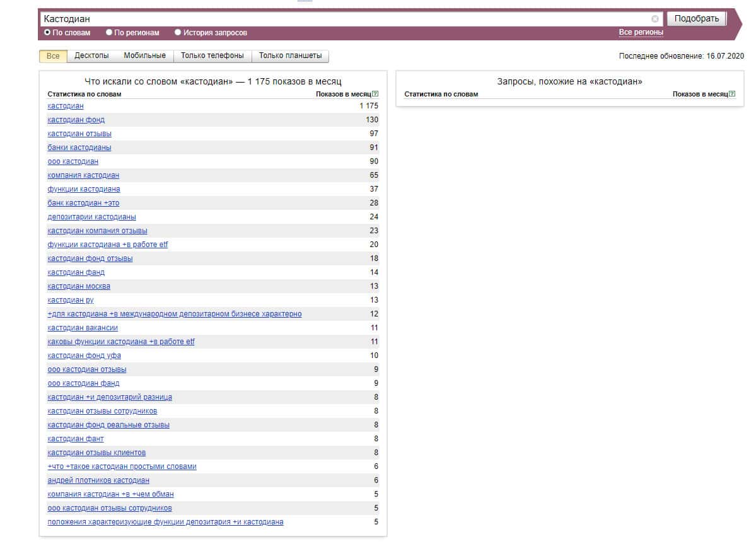The image size is (756, 544).
Task: Switch to the Только планшеты tab
Action: click(x=290, y=56)
